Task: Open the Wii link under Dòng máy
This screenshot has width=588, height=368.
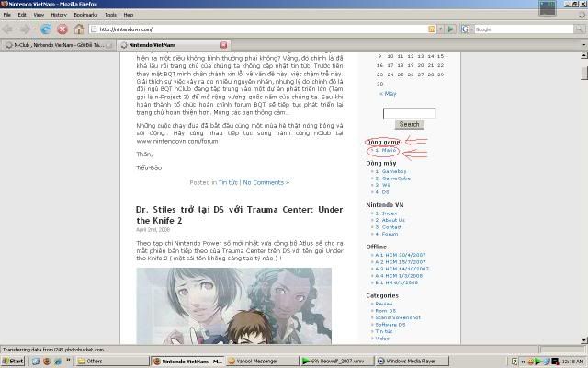Action: (382, 185)
